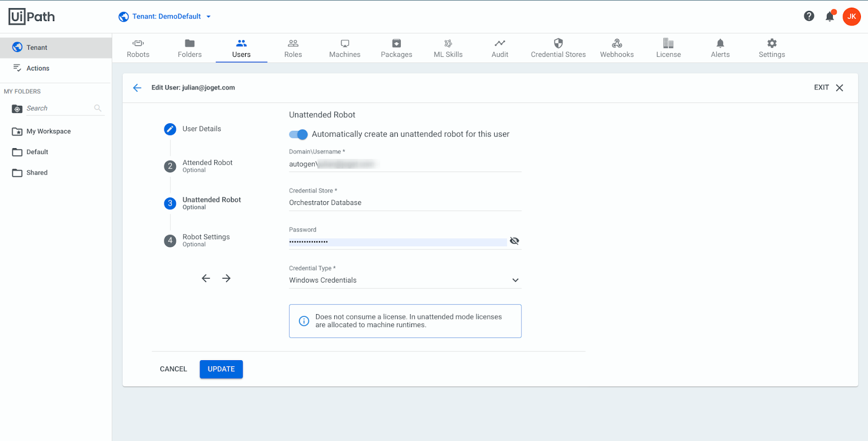The image size is (868, 441).
Task: Open the help question mark icon
Action: pos(809,16)
